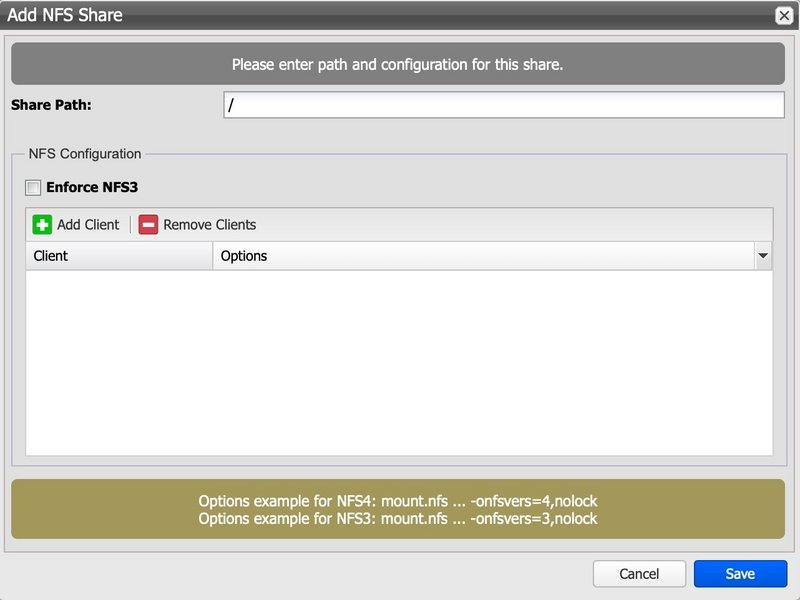
Task: Focus the Share Path input field
Action: coord(504,105)
